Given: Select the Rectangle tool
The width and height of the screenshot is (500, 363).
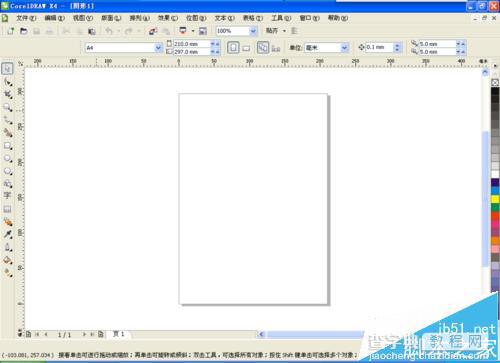Looking at the screenshot, I should [x=8, y=146].
